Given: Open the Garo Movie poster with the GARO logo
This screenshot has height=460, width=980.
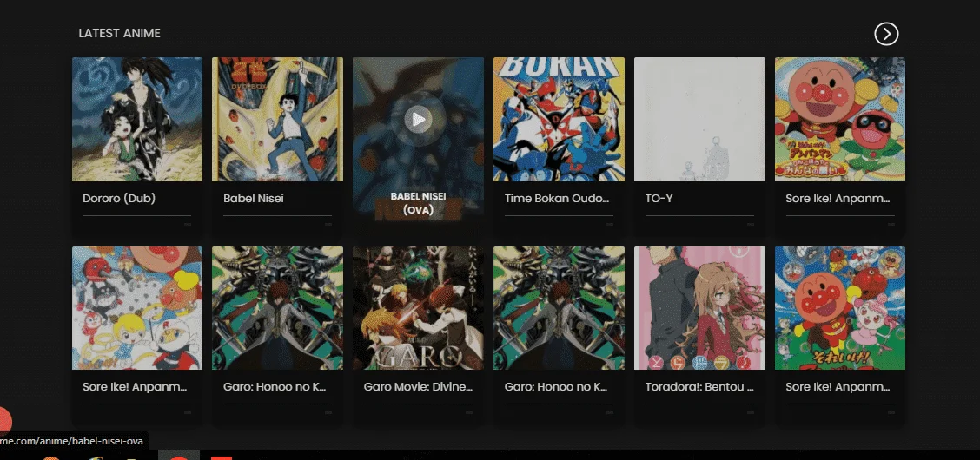Looking at the screenshot, I should point(418,308).
